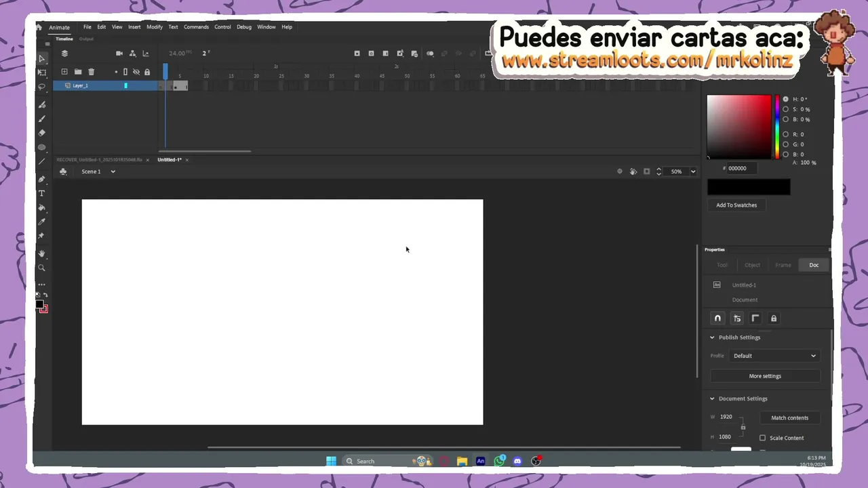Click the center stage icon
Viewport: 868px width, 488px height.
(x=619, y=171)
